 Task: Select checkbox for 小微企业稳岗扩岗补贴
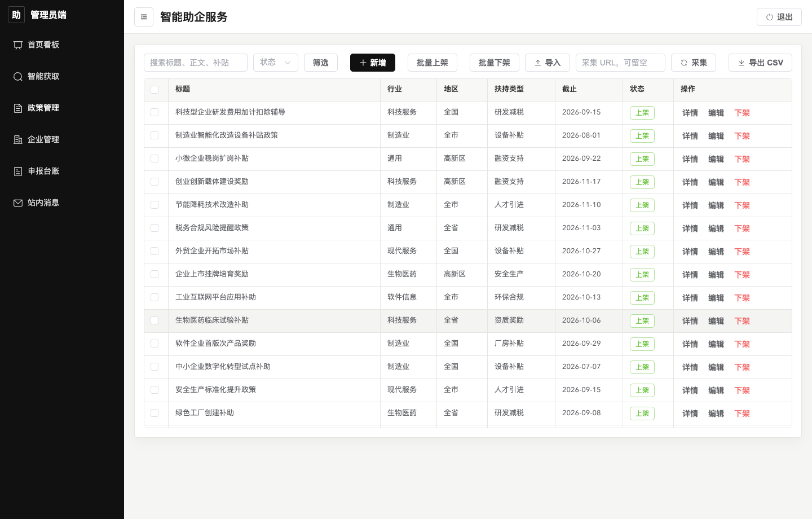(x=155, y=159)
